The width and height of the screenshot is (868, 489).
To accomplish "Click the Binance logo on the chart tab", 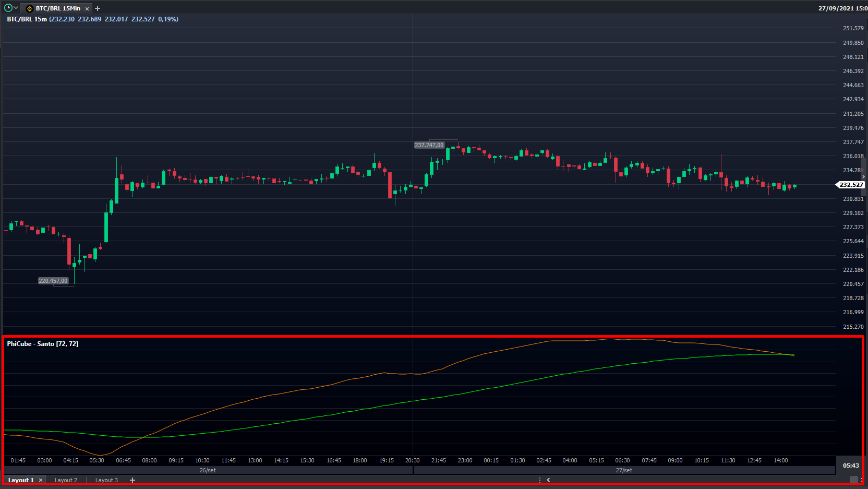I will 30,8.
